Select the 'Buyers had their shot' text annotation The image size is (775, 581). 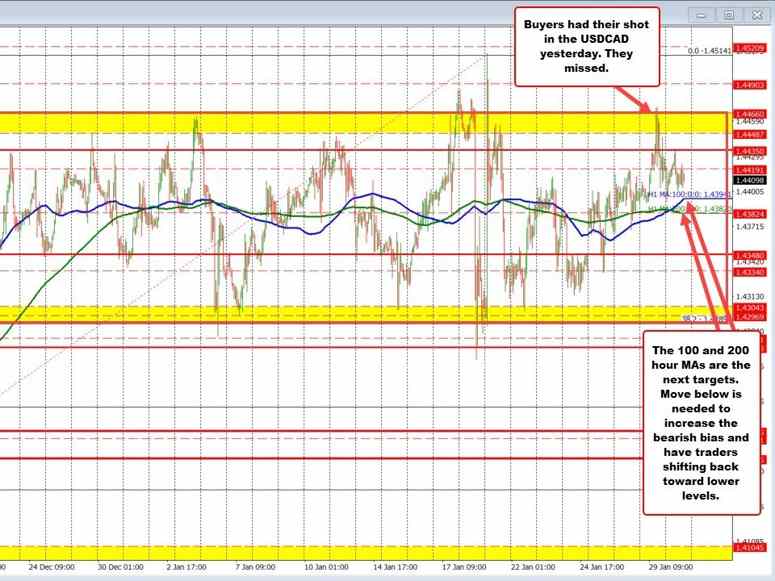pyautogui.click(x=587, y=46)
